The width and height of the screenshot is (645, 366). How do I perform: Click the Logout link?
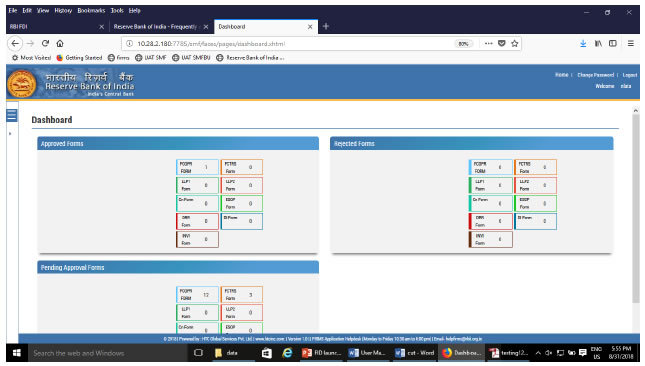click(629, 75)
